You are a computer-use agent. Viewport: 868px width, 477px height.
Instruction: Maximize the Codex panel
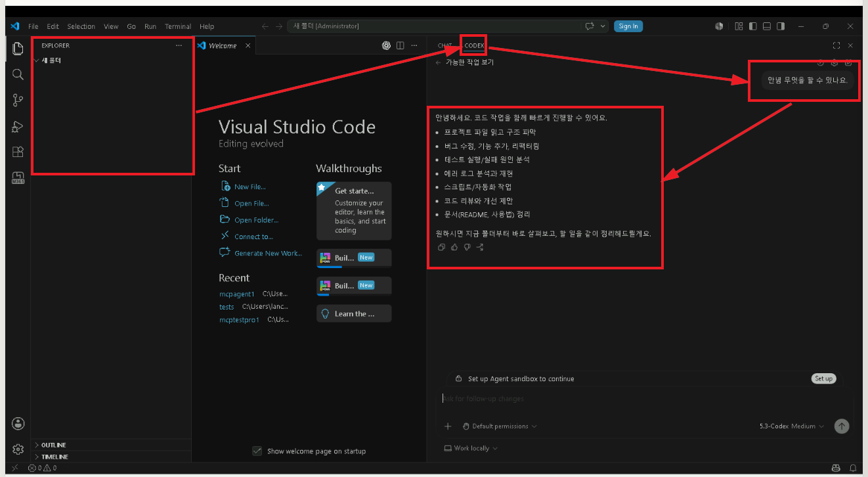pos(836,45)
